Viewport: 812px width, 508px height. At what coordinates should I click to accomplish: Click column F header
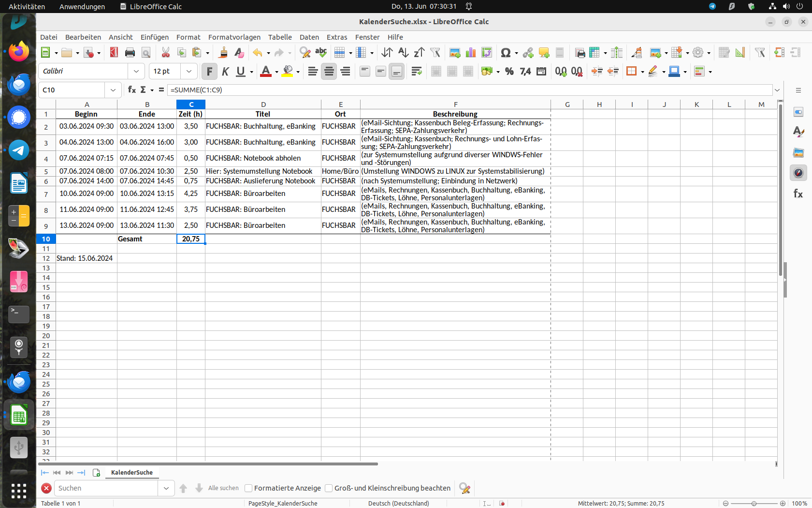(x=455, y=105)
